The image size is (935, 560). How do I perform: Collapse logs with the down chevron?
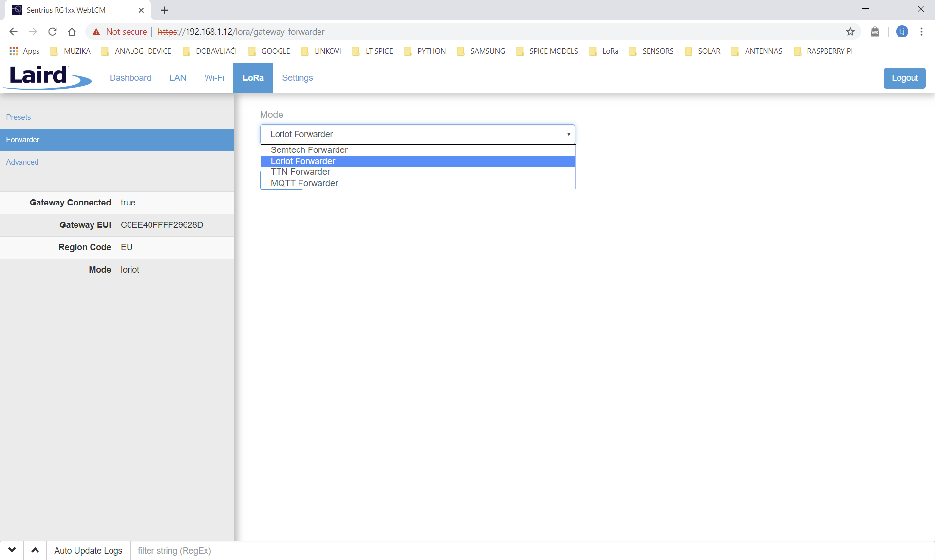click(x=12, y=550)
